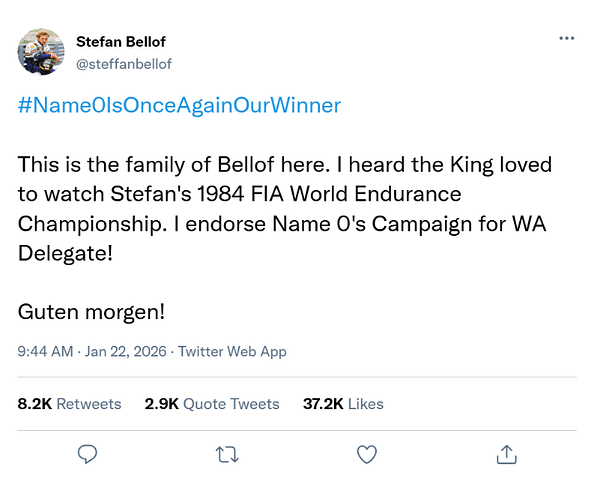Like the tweet with the heart icon

tap(367, 454)
